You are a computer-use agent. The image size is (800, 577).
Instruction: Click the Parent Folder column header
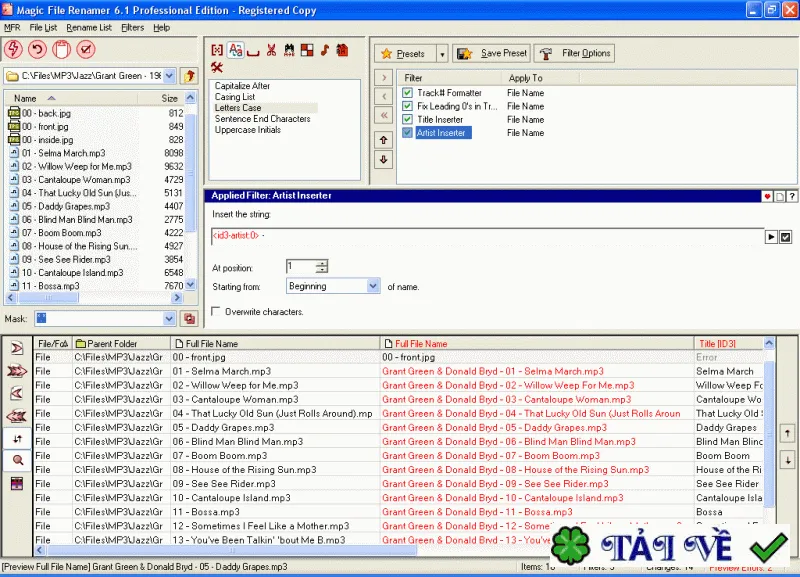click(121, 344)
